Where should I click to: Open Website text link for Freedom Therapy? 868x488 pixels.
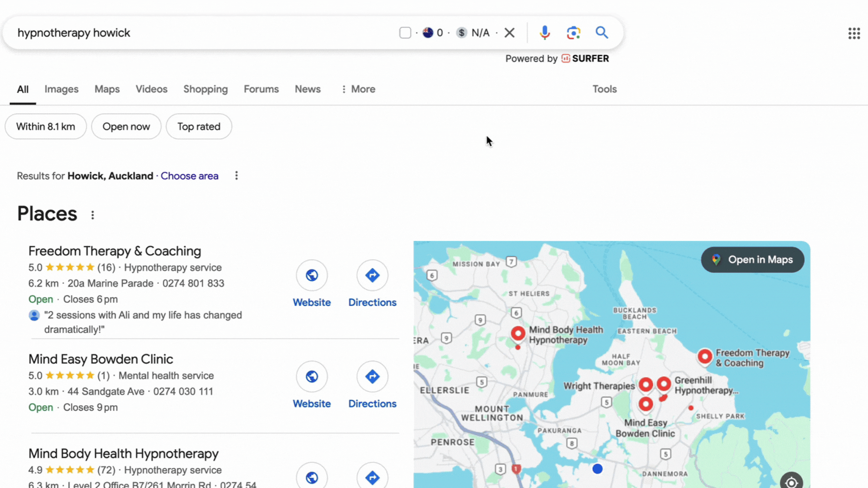[x=312, y=302]
